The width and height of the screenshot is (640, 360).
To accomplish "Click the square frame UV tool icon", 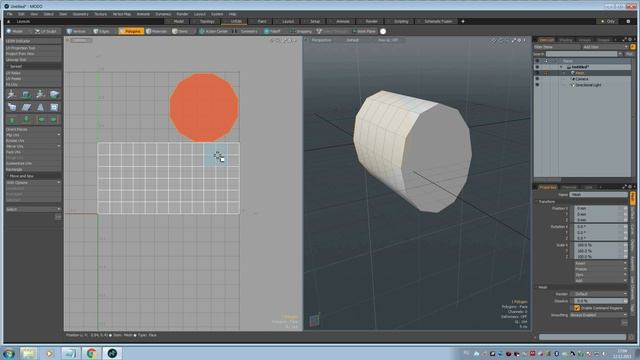I will click(54, 107).
